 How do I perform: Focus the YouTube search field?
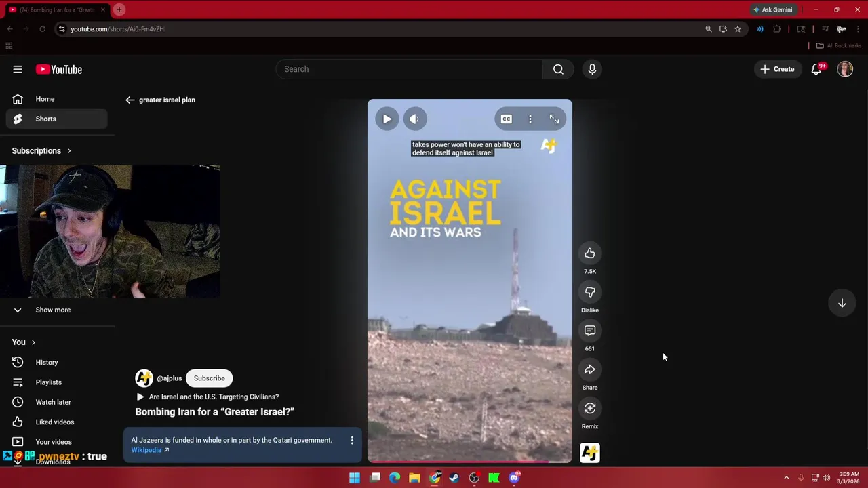409,69
